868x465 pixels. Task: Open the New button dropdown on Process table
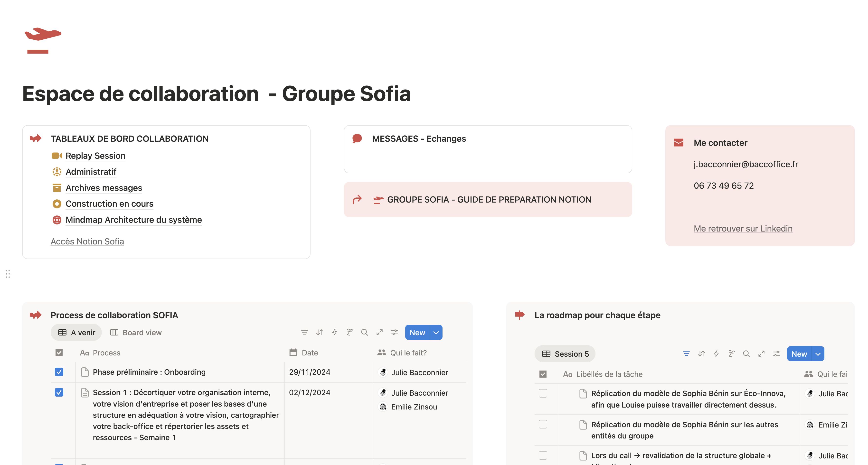coord(436,332)
